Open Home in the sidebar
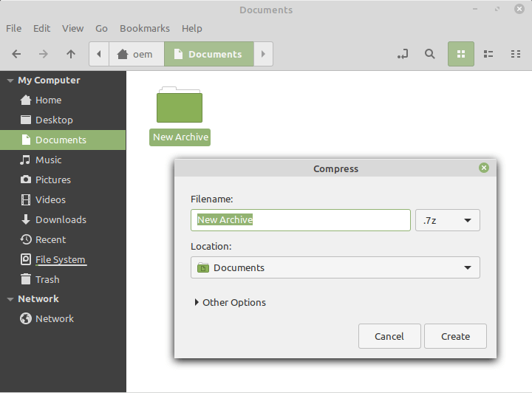Viewport: 532px width, 393px height. click(x=48, y=100)
